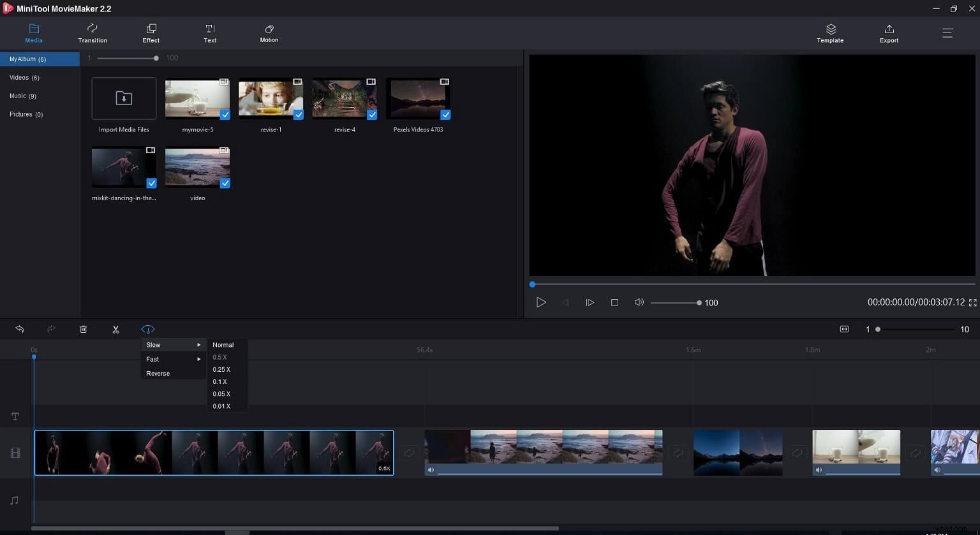This screenshot has width=980, height=535.
Task: Click the Text tool icon
Action: 210,33
